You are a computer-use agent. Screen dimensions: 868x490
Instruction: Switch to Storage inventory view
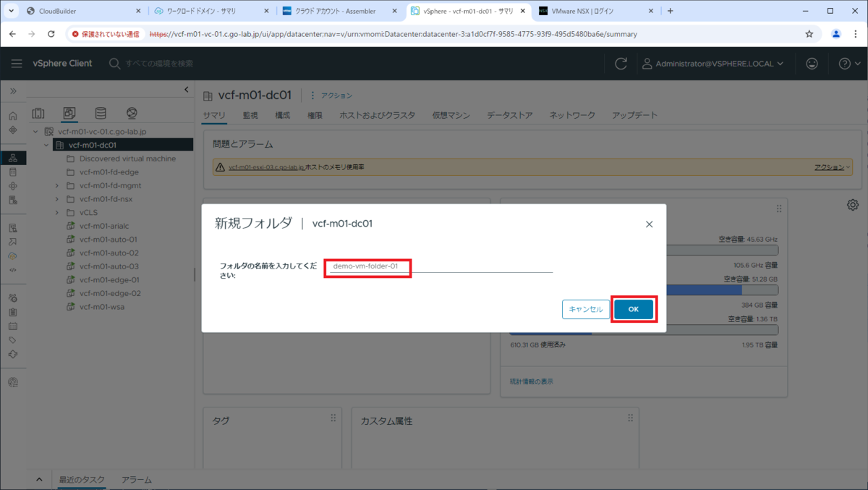[x=101, y=114]
